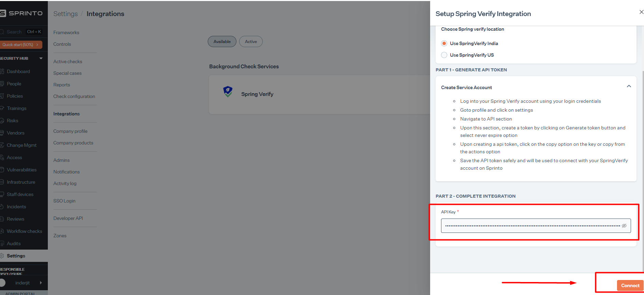Click the Settings gear icon in sidebar
Image resolution: width=644 pixels, height=295 pixels.
(2, 256)
